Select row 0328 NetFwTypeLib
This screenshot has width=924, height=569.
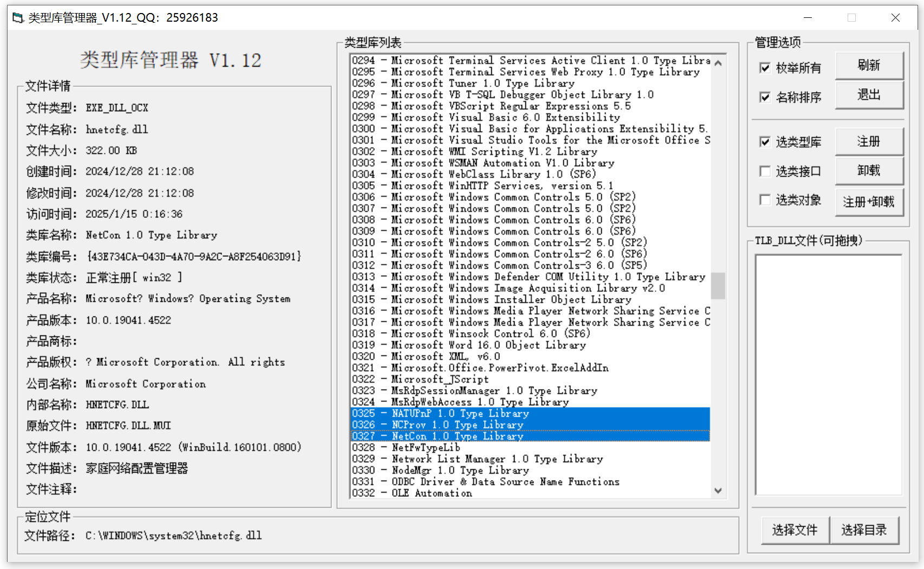pos(530,447)
